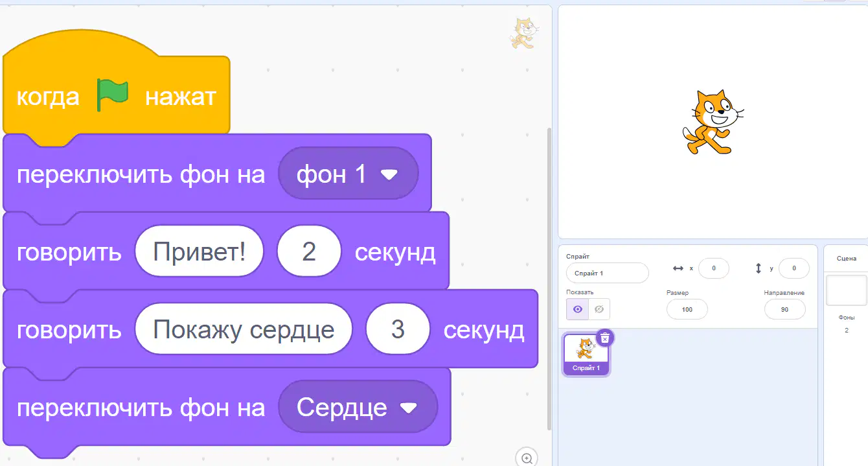Select the Спрайт 1 thumbnail
The image size is (868, 466).
coord(586,354)
